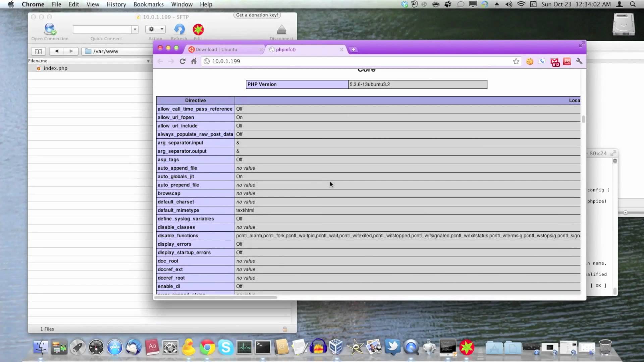Screen dimensions: 644x362
Task: Open Chrome wrench settings menu
Action: (579, 61)
